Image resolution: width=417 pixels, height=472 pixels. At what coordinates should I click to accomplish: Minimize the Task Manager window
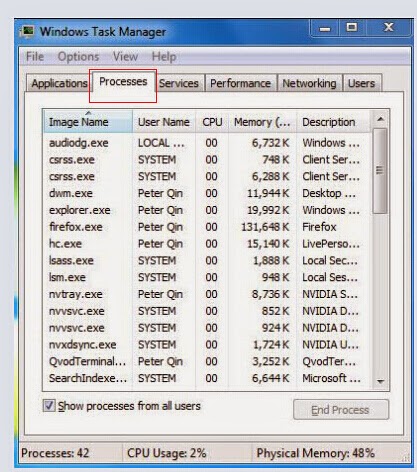tap(325, 28)
